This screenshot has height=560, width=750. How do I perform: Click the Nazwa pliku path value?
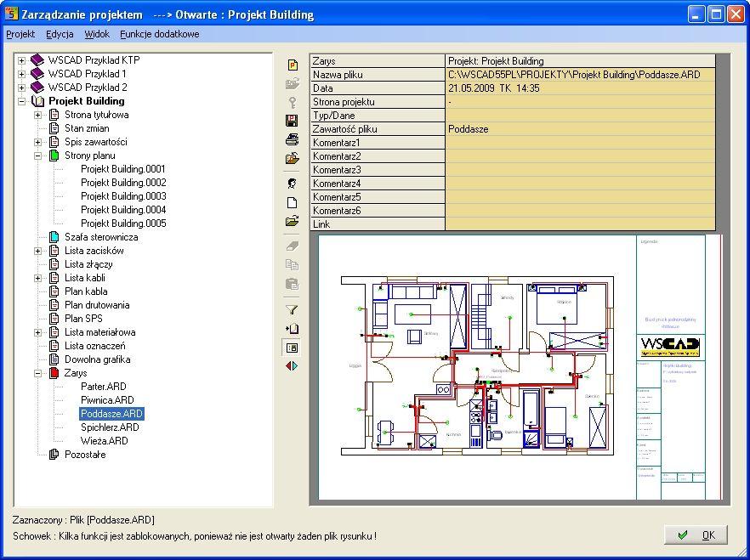coord(574,75)
